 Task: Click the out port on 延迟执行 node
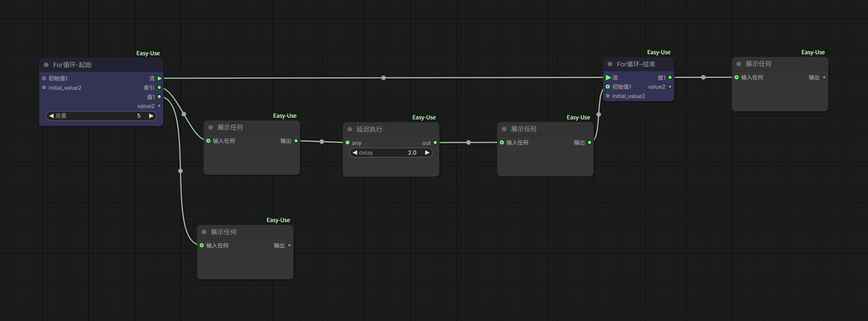click(435, 143)
